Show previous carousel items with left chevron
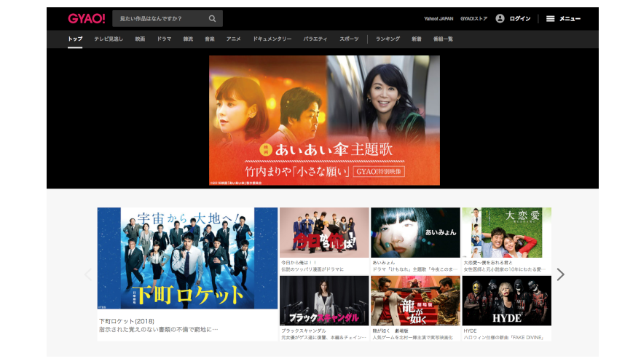641x364 pixels. [88, 274]
